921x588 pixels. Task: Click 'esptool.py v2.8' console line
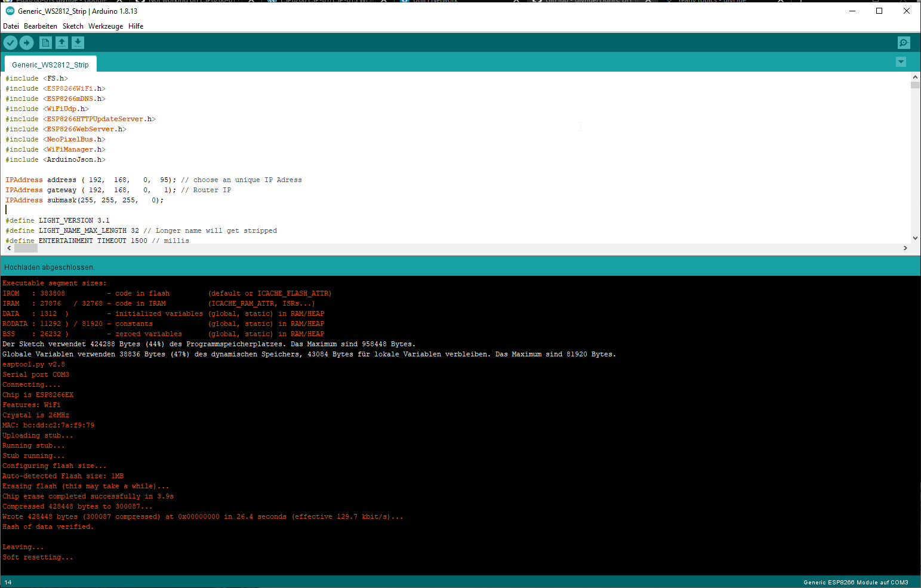click(x=33, y=364)
